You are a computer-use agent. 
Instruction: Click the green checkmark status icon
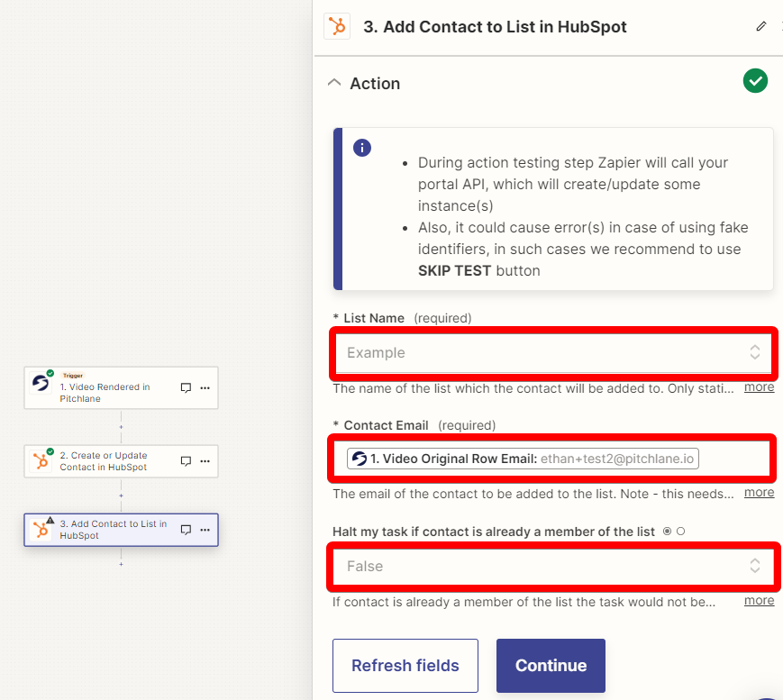[755, 81]
